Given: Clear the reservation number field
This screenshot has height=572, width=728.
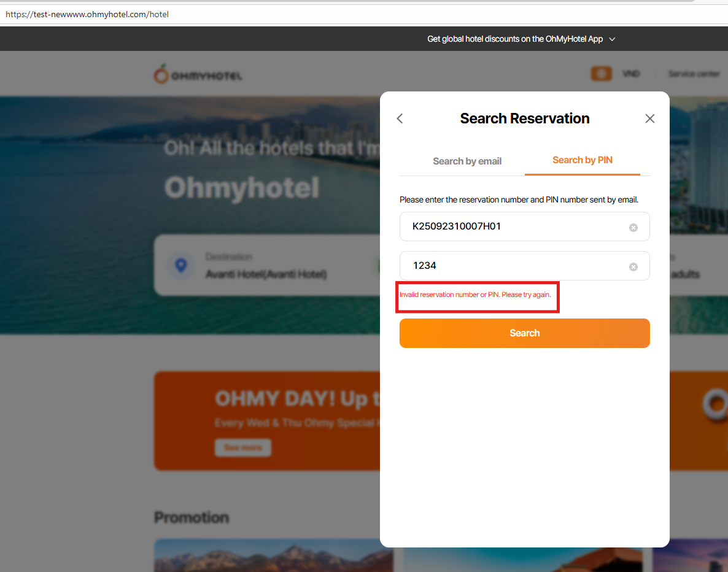Looking at the screenshot, I should (633, 228).
